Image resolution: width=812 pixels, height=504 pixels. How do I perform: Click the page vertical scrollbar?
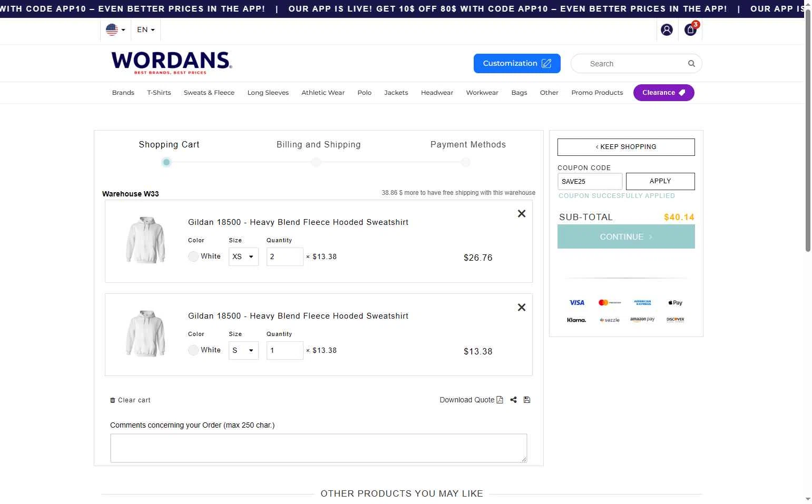tap(808, 132)
